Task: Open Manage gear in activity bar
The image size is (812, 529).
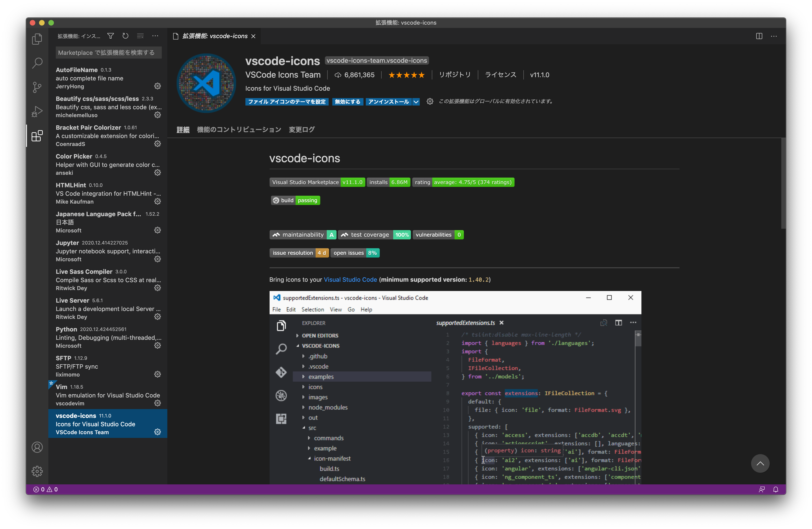Action: pyautogui.click(x=37, y=471)
